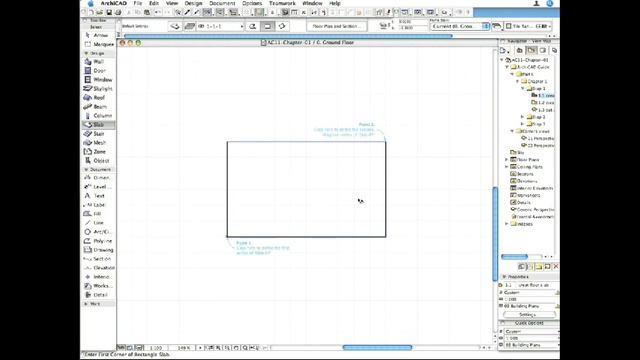This screenshot has height=360, width=640.
Task: Open slab default settings dialog icon
Action: (175, 26)
